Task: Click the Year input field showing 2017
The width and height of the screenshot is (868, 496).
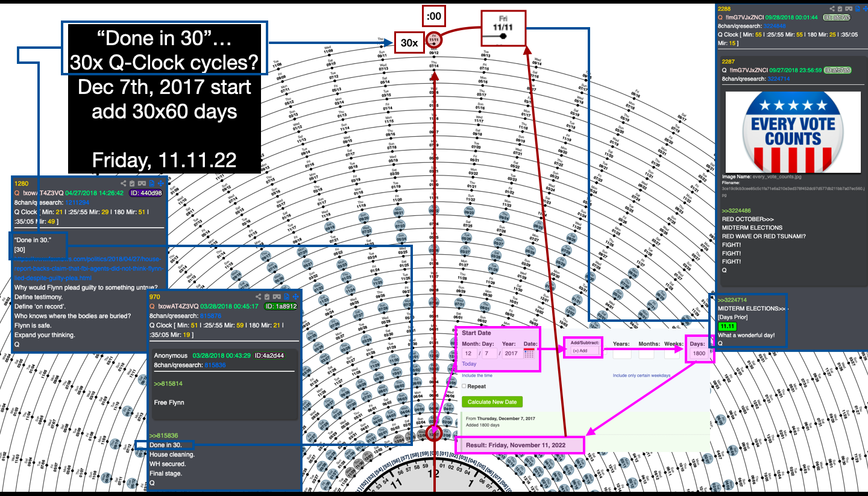Action: click(511, 353)
